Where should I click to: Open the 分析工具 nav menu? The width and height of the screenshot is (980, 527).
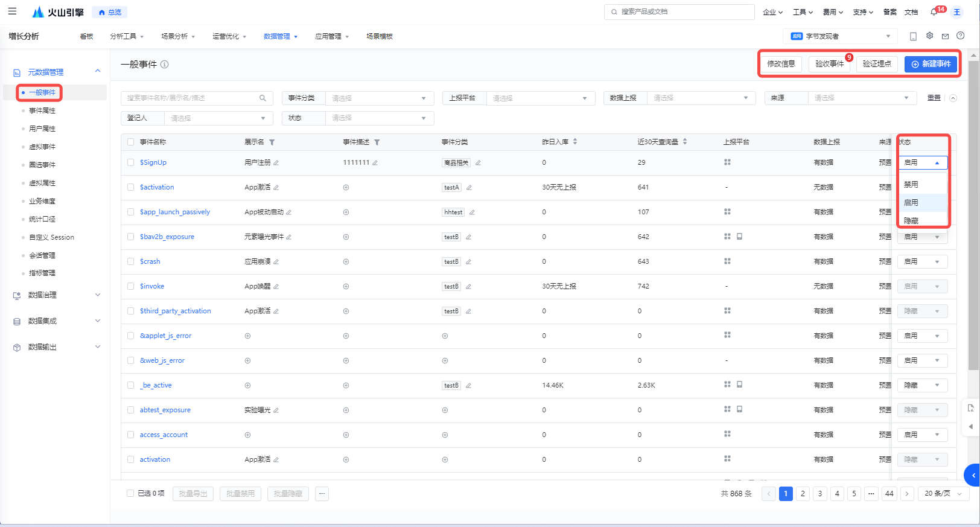click(x=127, y=36)
